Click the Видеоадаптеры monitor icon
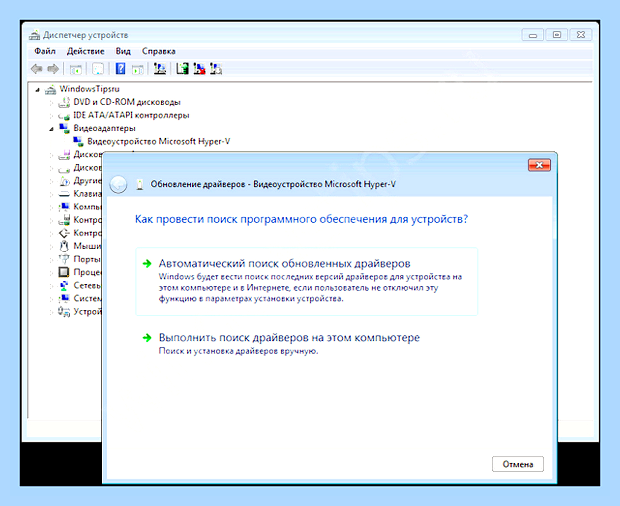This screenshot has height=506, width=620. 64,128
